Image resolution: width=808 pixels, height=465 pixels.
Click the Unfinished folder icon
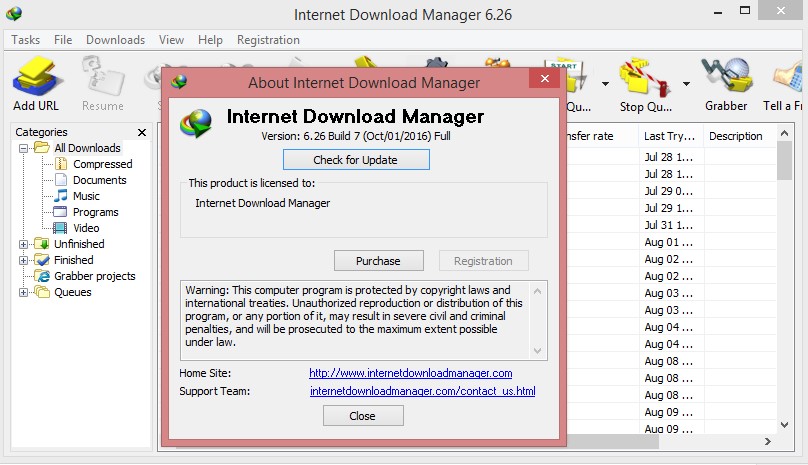[42, 244]
